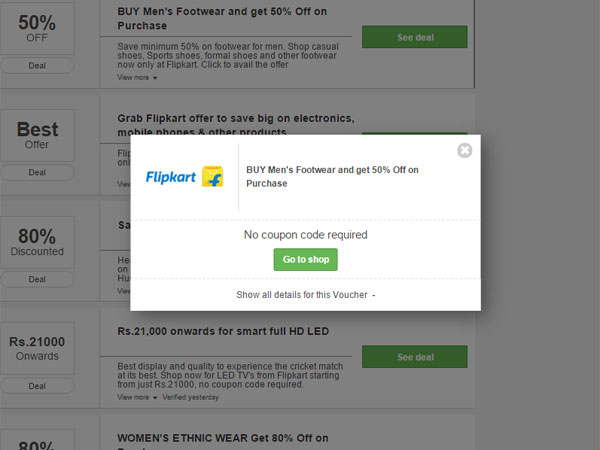
Task: Click the Deal tag under 80% Discounted
Action: 37,279
